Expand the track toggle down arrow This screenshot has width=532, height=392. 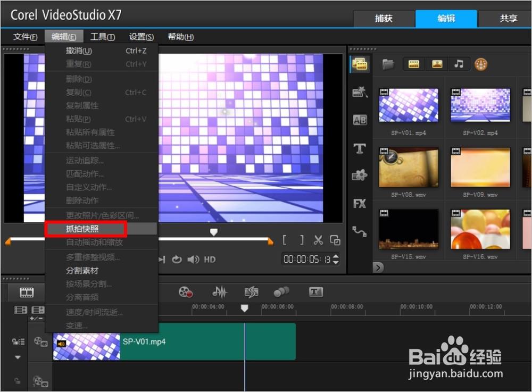pyautogui.click(x=18, y=357)
